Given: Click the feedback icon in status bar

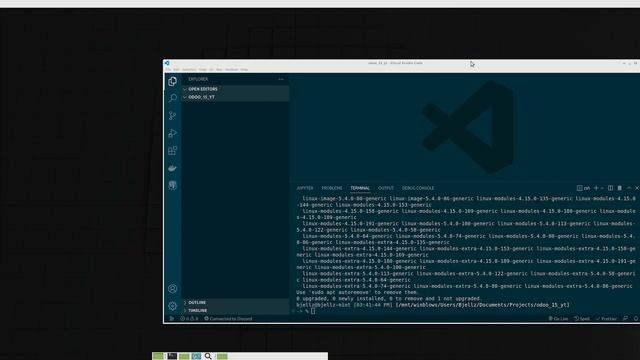Looking at the screenshot, I should coord(625,318).
